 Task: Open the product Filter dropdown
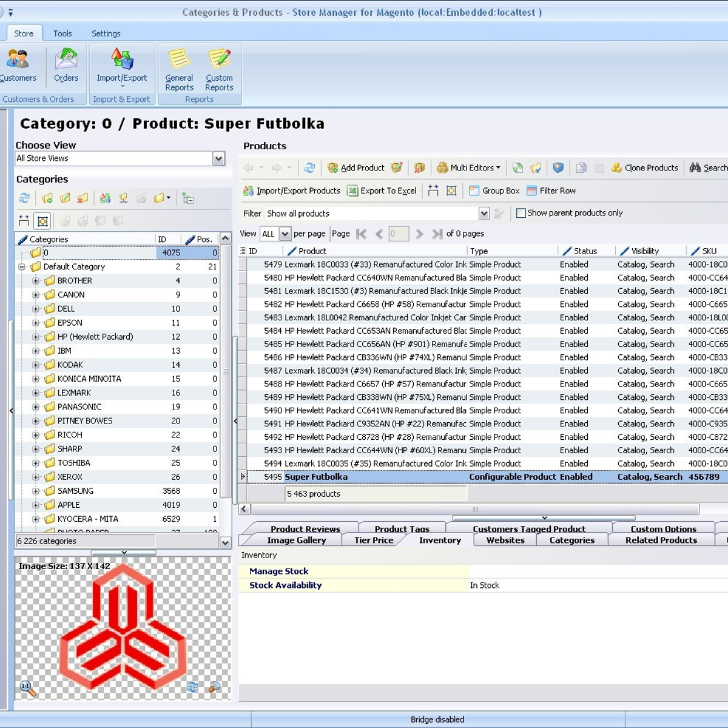point(484,214)
